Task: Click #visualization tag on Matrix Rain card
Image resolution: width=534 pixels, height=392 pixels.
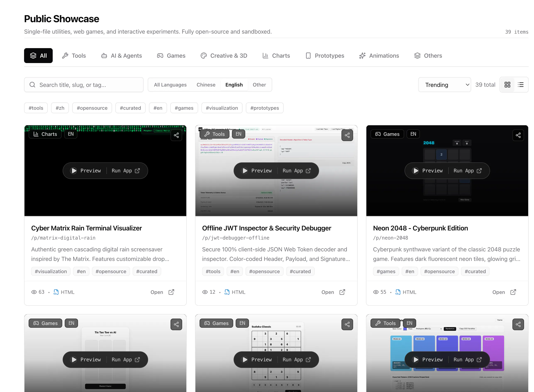Action: [x=51, y=271]
